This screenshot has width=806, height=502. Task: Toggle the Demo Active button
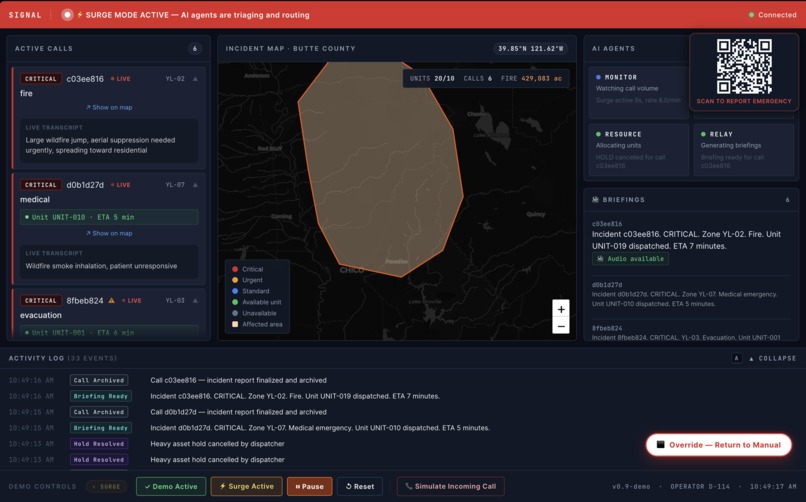[x=171, y=486]
